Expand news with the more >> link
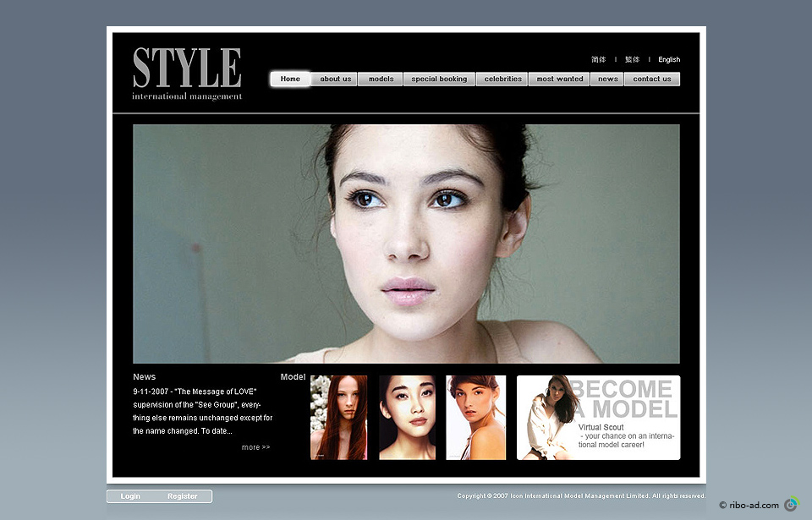This screenshot has width=812, height=520. pyautogui.click(x=255, y=447)
